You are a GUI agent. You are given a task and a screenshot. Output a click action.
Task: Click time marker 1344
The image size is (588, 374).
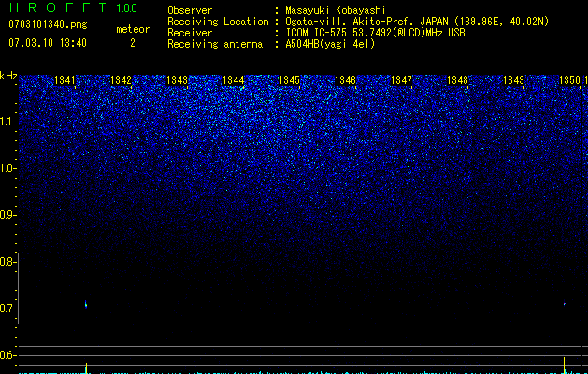coord(234,80)
